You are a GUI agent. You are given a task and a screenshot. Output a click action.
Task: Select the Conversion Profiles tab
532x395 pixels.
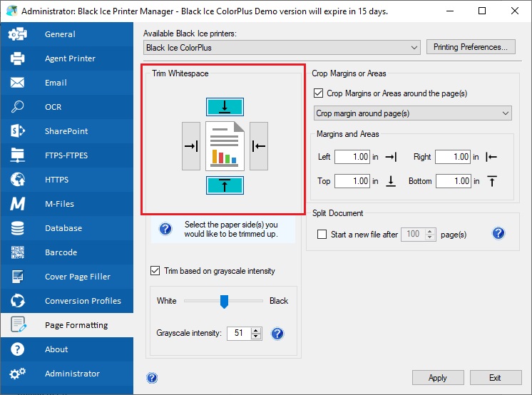(67, 301)
